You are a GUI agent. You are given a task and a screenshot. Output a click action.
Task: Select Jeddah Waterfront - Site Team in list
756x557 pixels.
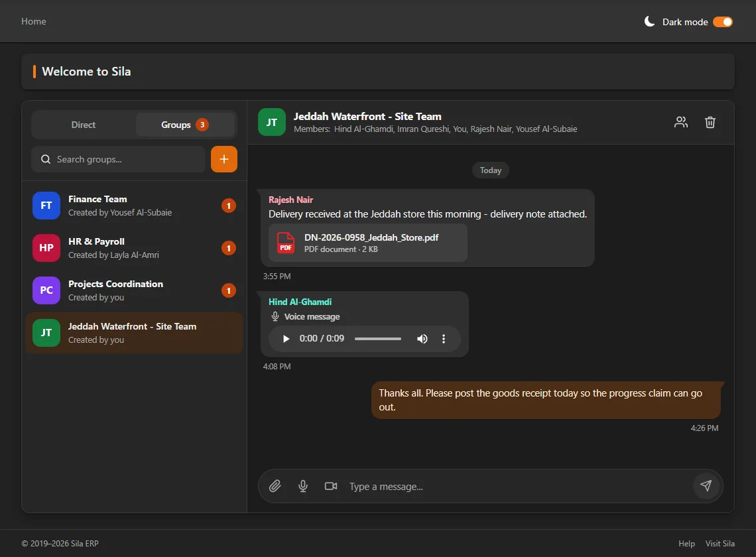tap(134, 334)
